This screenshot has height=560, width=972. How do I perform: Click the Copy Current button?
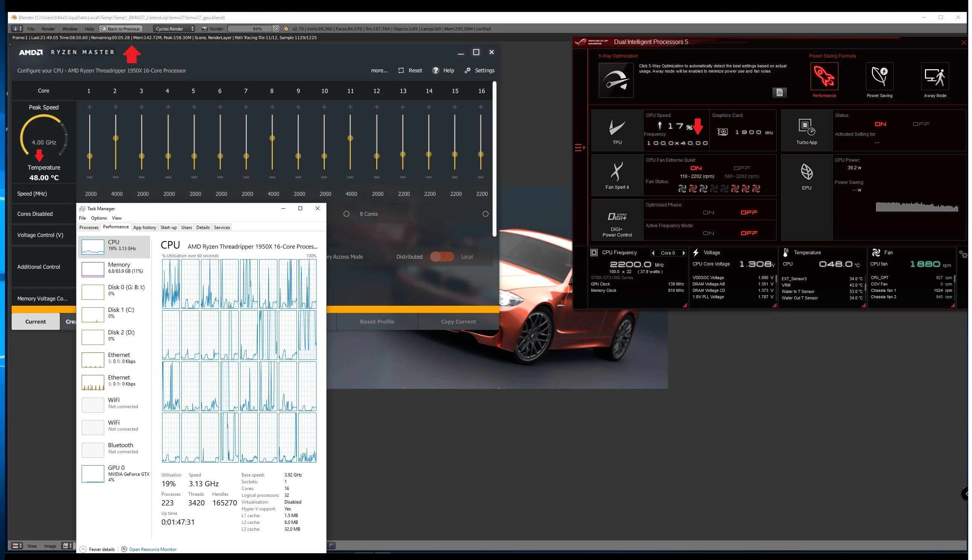click(x=458, y=322)
